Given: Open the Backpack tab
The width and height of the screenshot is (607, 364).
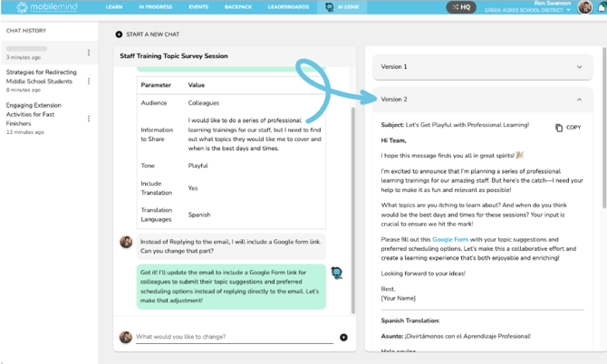Looking at the screenshot, I should (x=238, y=7).
